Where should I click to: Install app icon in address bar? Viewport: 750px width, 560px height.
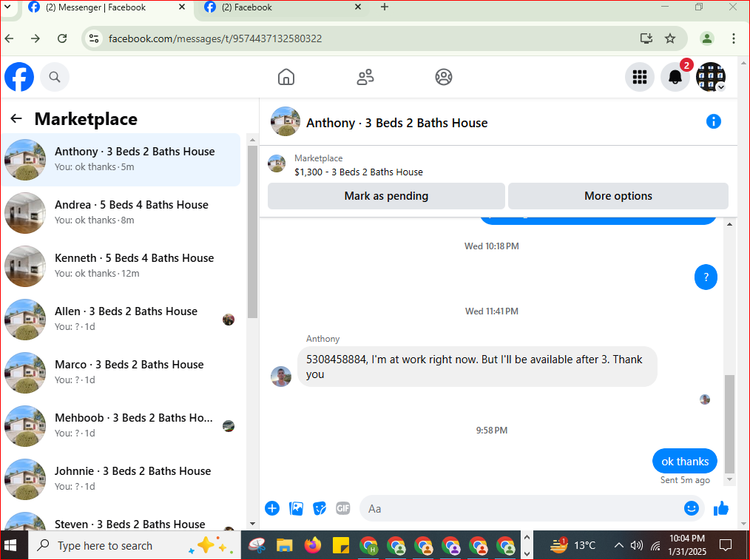[x=646, y=38]
